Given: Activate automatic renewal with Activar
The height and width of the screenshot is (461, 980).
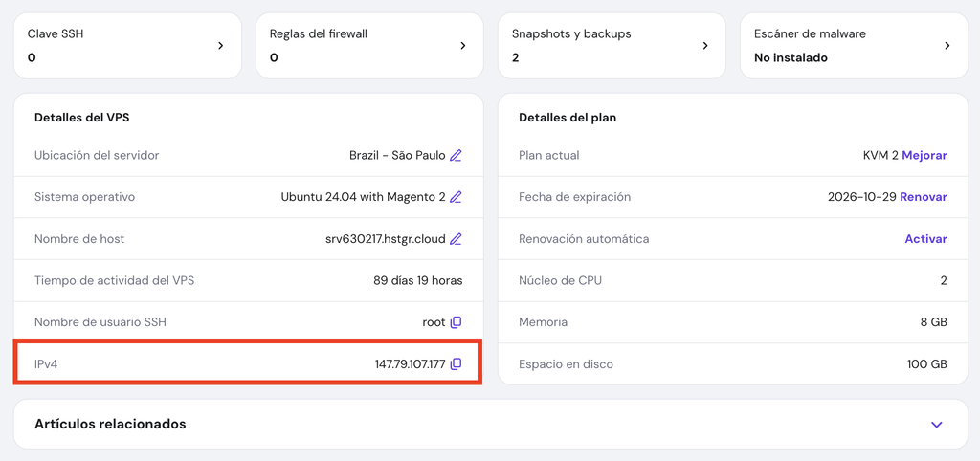Looking at the screenshot, I should point(925,239).
